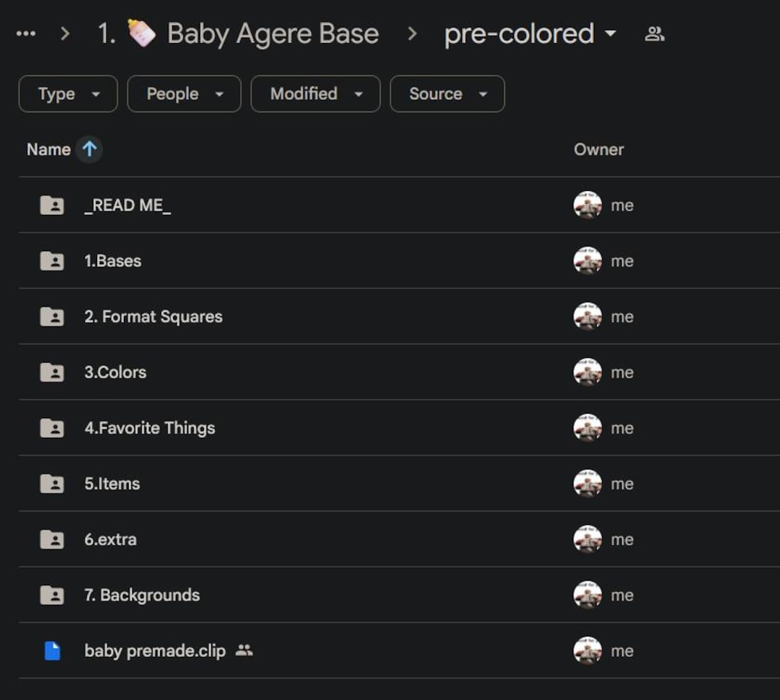Click the 7. Backgrounds folder icon

[52, 595]
